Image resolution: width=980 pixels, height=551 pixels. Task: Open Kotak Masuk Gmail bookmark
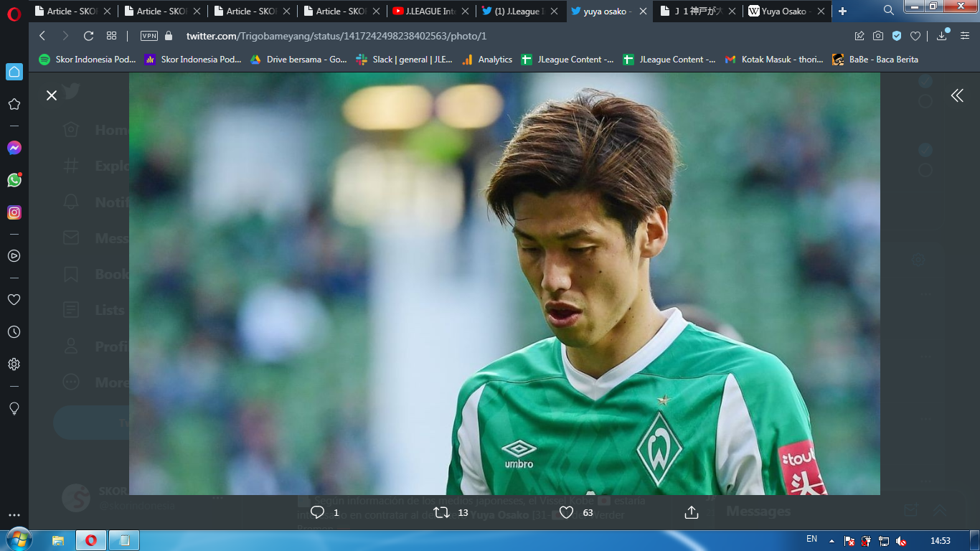point(774,60)
